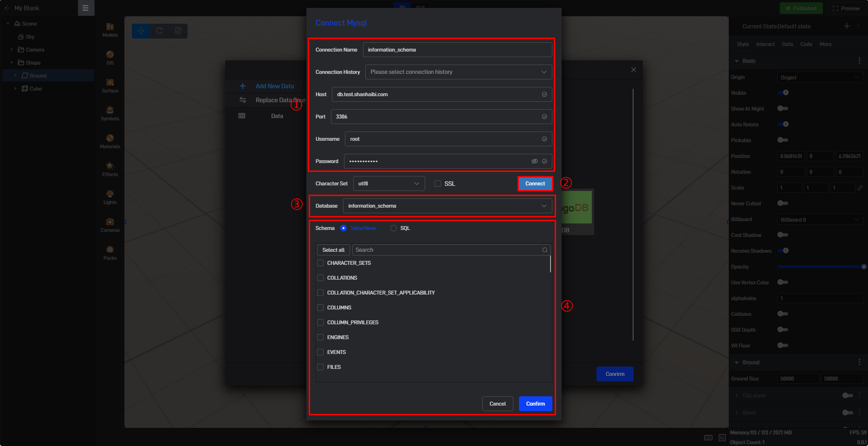Click the Published button

tap(801, 8)
